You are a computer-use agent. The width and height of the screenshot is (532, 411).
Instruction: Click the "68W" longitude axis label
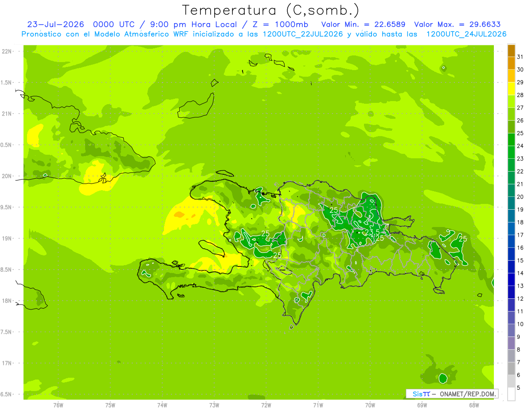(474, 405)
